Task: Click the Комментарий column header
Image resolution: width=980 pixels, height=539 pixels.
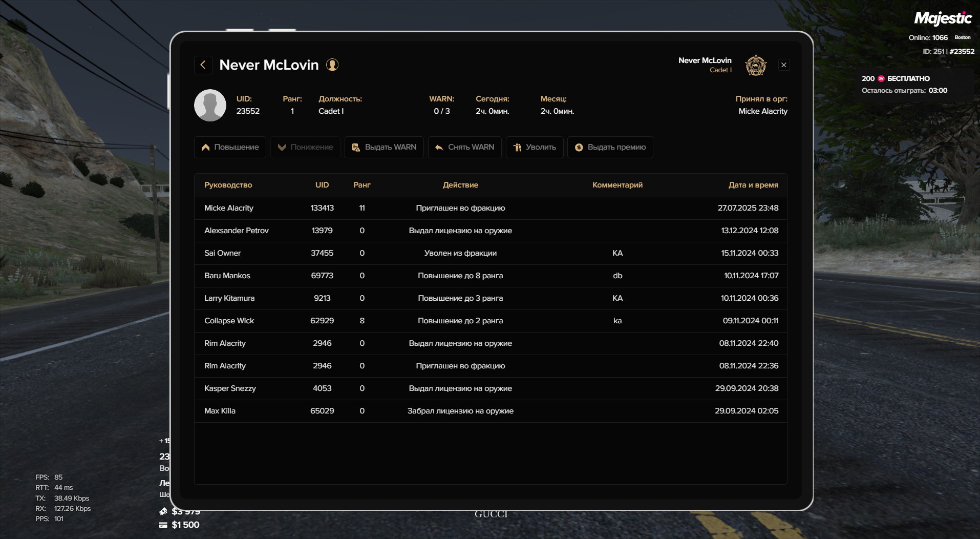Action: (617, 185)
